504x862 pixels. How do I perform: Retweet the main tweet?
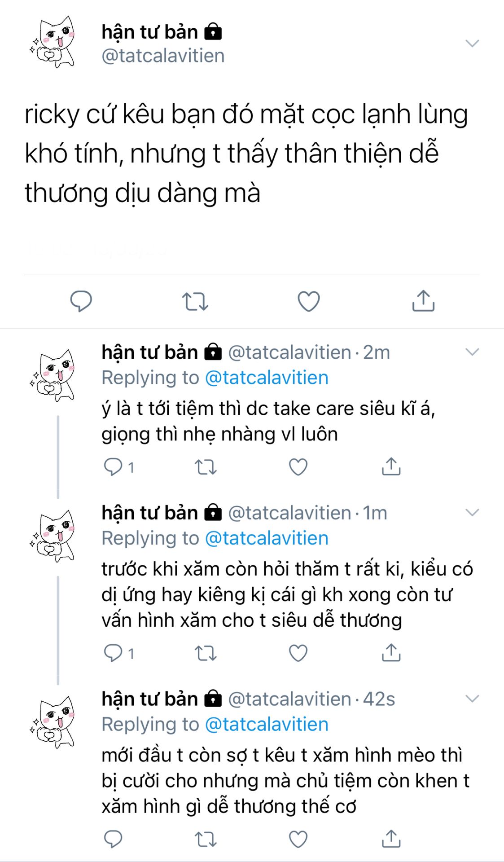click(195, 301)
